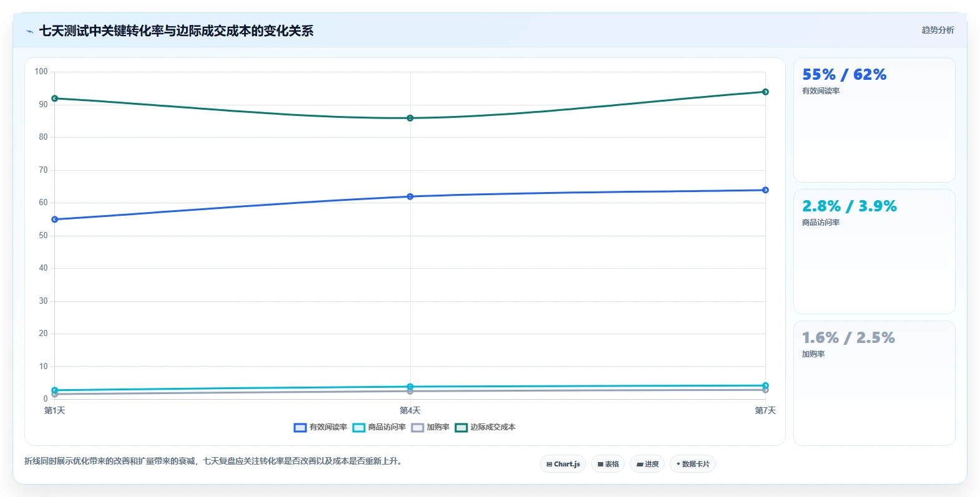
Task: Click the 有效阅读率 data point at 第4天
Action: tap(410, 196)
